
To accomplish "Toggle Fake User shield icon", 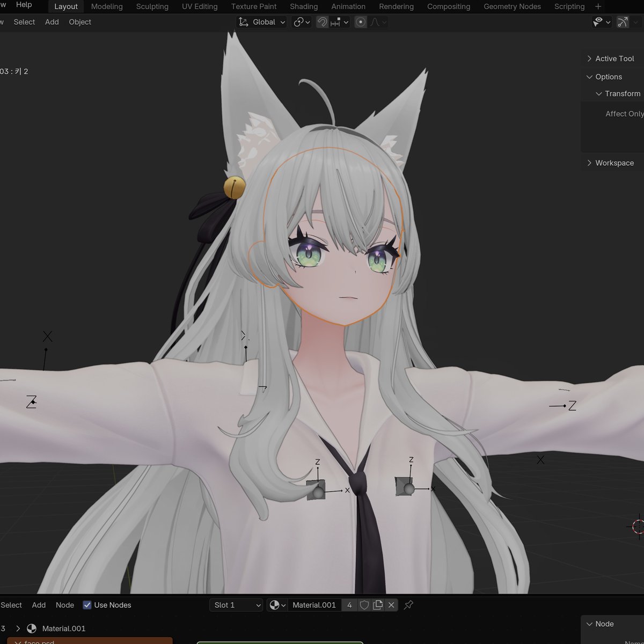I will pos(364,605).
